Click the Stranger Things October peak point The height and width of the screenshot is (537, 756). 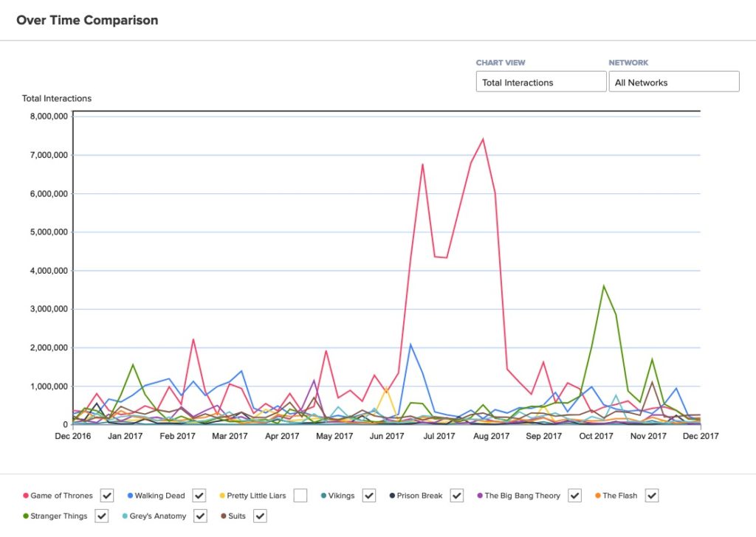(603, 285)
